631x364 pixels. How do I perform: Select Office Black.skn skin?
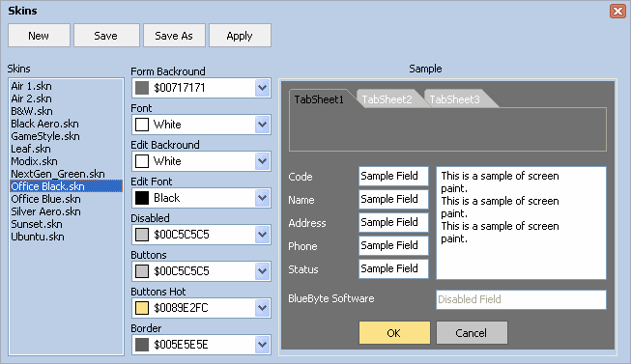click(67, 186)
